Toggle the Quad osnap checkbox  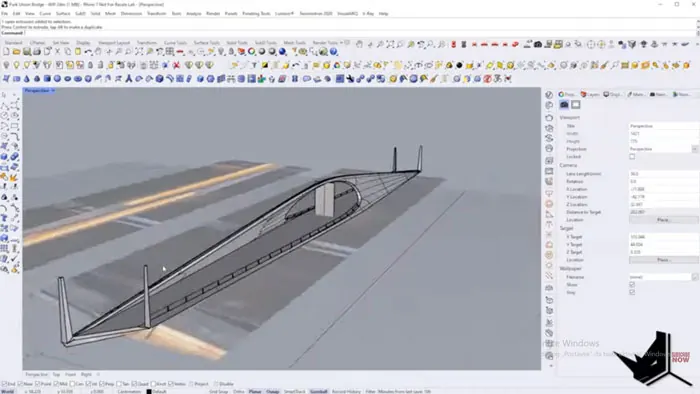pyautogui.click(x=134, y=384)
